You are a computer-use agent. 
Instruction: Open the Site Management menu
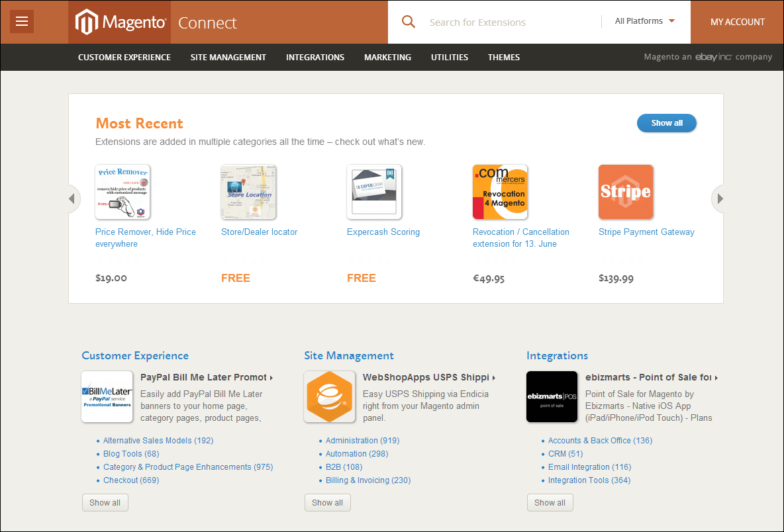228,58
